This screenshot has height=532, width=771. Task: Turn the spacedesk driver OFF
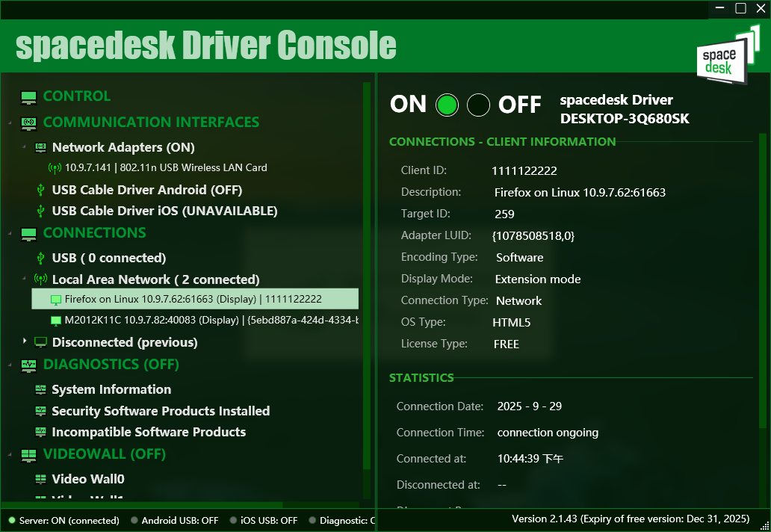click(478, 105)
